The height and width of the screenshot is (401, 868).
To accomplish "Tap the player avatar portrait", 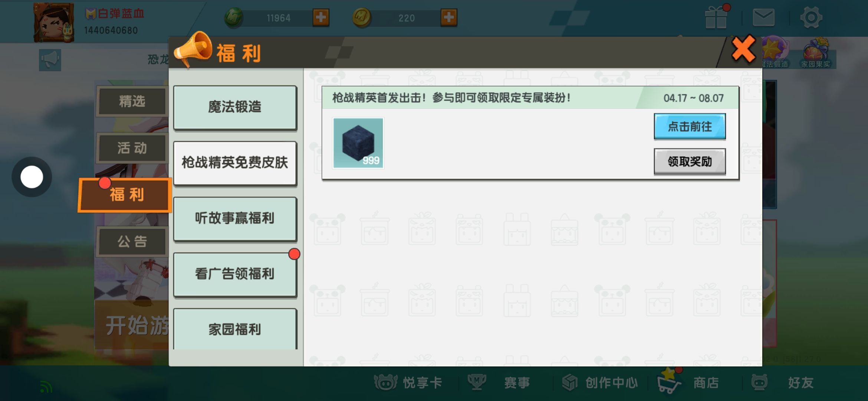I will pyautogui.click(x=53, y=22).
